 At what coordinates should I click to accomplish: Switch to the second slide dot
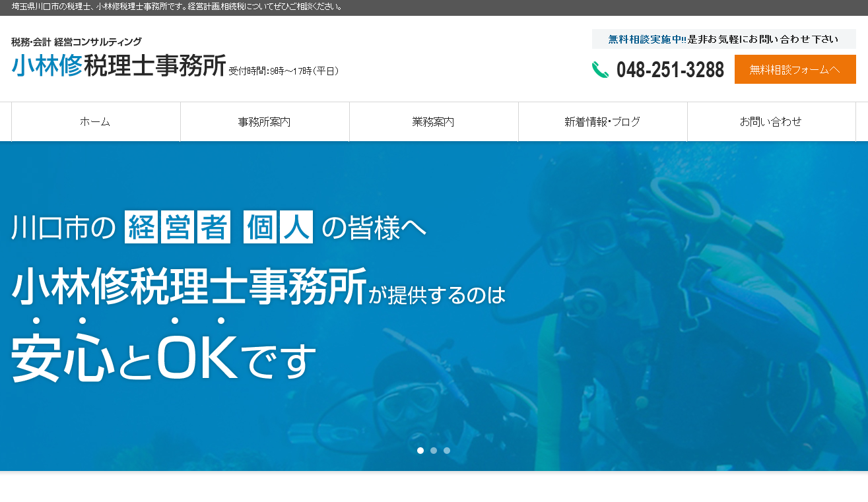coord(434,451)
